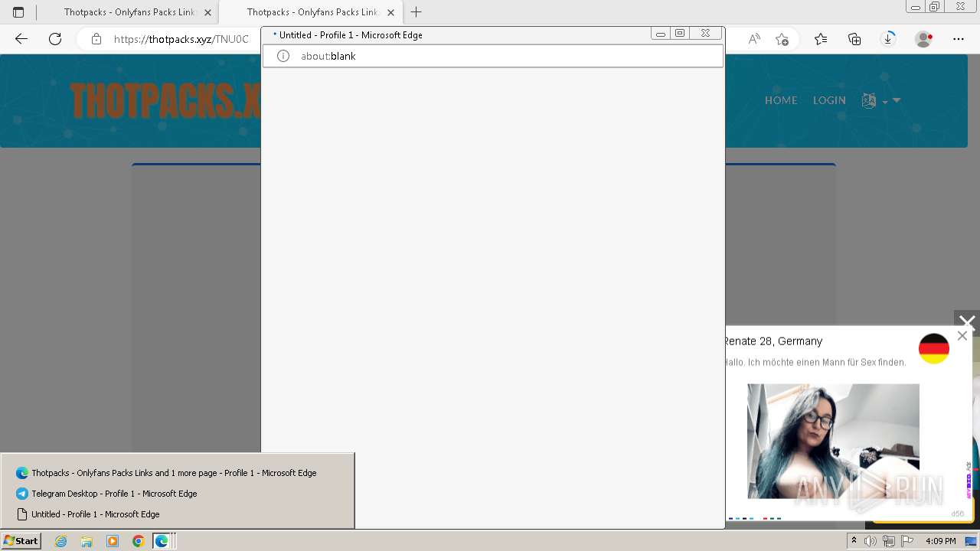Open the volume tray icon
980x551 pixels.
(x=871, y=541)
